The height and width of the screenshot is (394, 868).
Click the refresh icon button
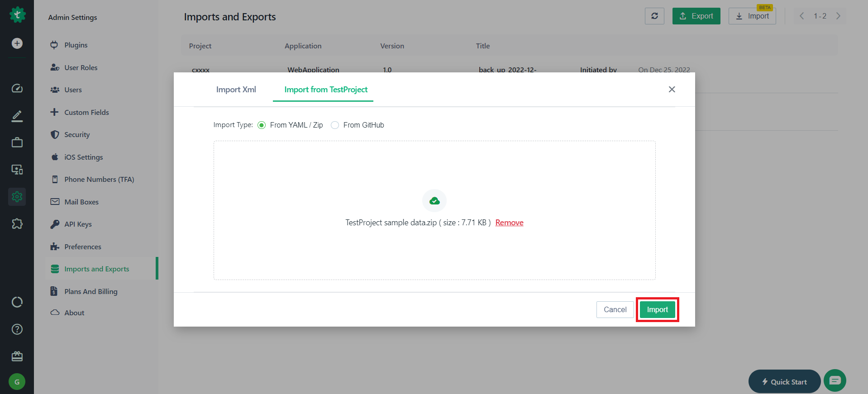[654, 16]
